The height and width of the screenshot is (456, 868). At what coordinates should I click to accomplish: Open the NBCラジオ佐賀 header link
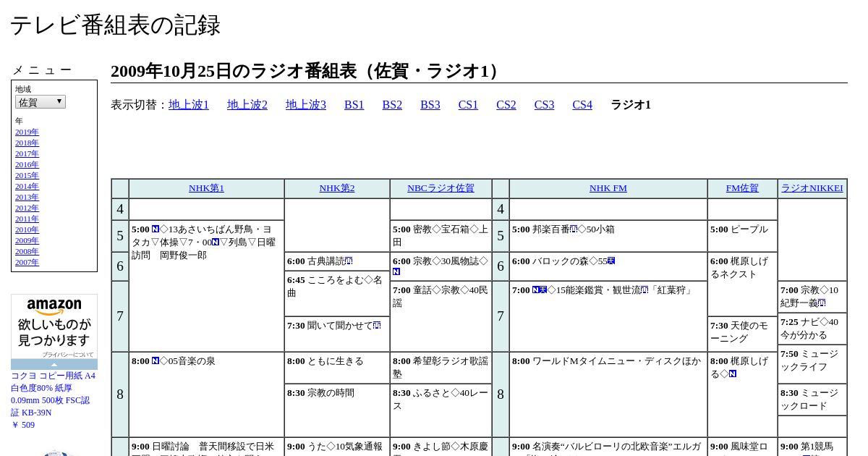pos(441,188)
